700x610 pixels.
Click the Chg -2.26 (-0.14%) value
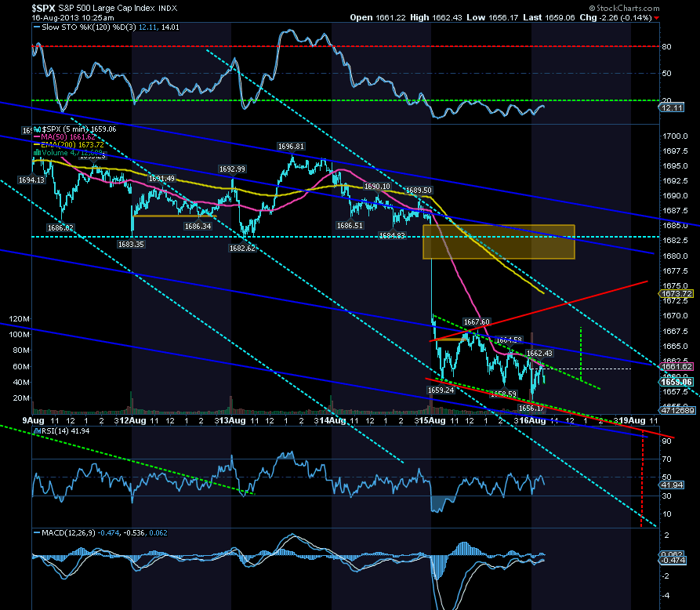pyautogui.click(x=615, y=17)
